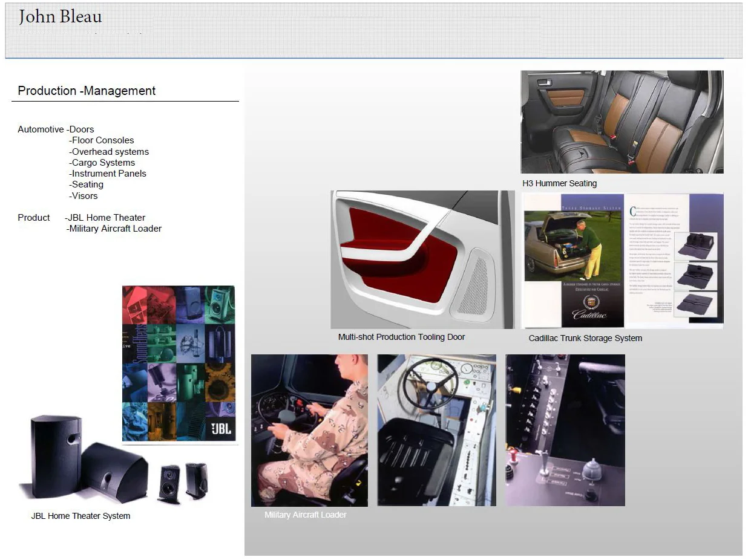Select the "Production -Management" heading
Screen dimensions: 748x560
(x=87, y=91)
